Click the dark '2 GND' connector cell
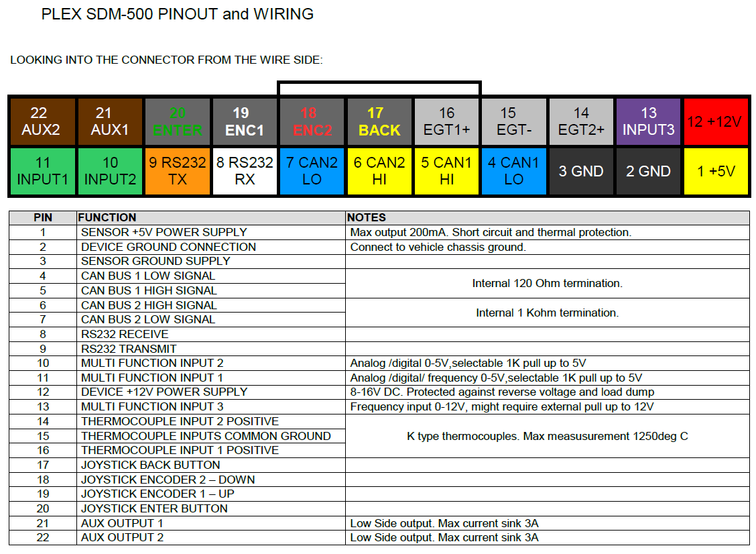 click(x=649, y=171)
